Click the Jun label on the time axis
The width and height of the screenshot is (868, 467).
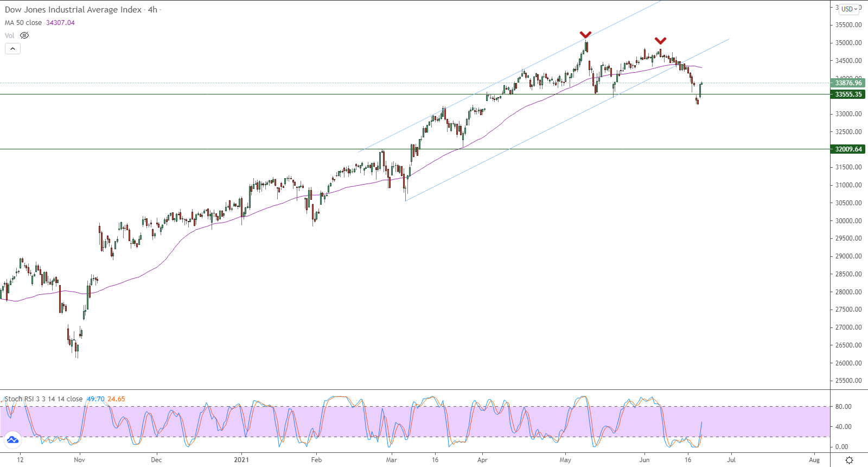coord(644,460)
